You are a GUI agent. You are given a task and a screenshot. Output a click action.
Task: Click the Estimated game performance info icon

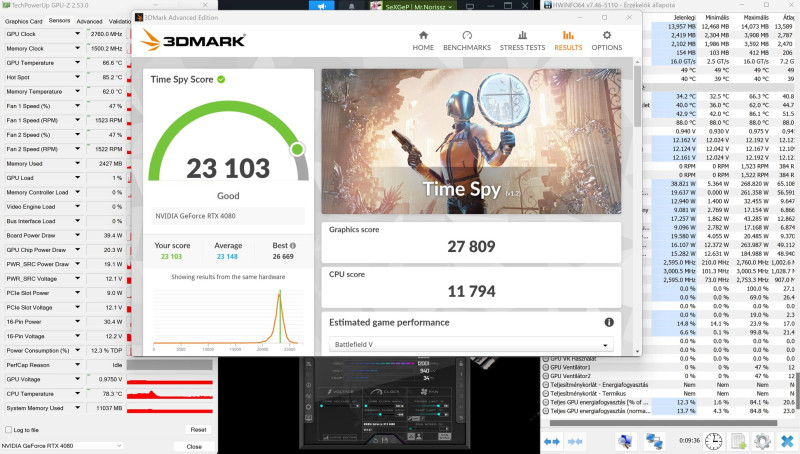pyautogui.click(x=609, y=322)
